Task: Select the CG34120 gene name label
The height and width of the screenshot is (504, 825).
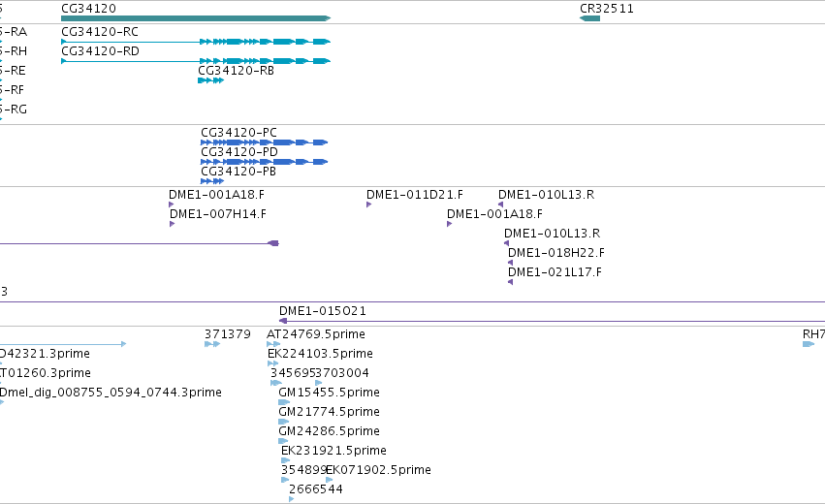Action: click(x=88, y=9)
